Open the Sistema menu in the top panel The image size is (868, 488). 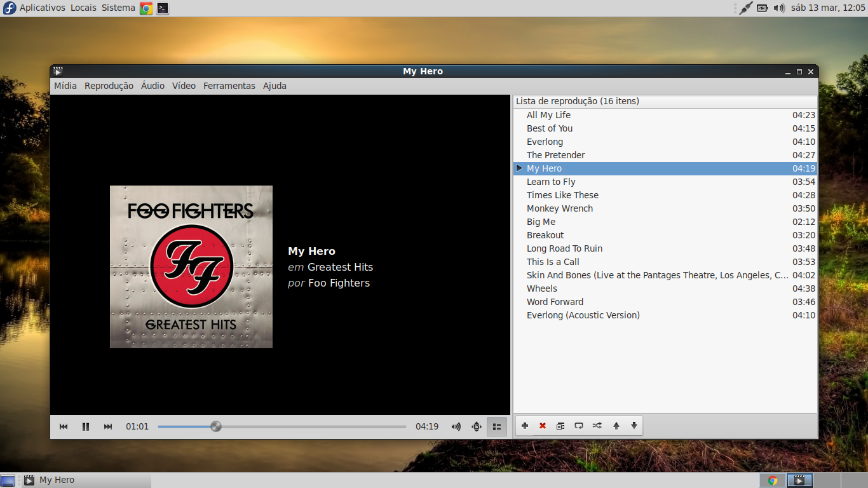pos(118,8)
